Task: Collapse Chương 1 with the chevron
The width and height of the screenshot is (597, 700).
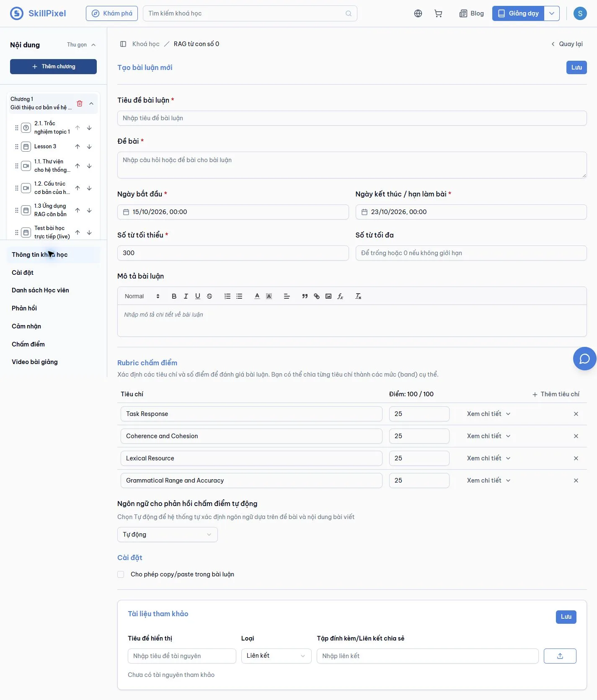Action: tap(91, 103)
